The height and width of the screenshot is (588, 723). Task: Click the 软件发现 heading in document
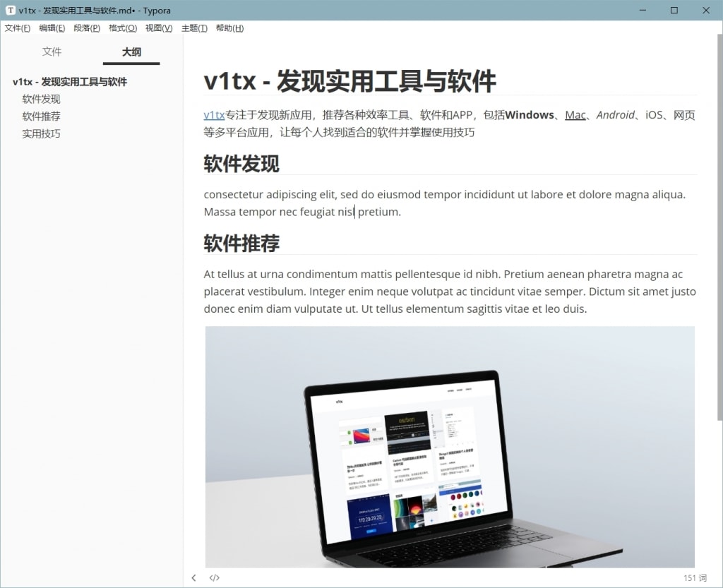click(x=241, y=164)
